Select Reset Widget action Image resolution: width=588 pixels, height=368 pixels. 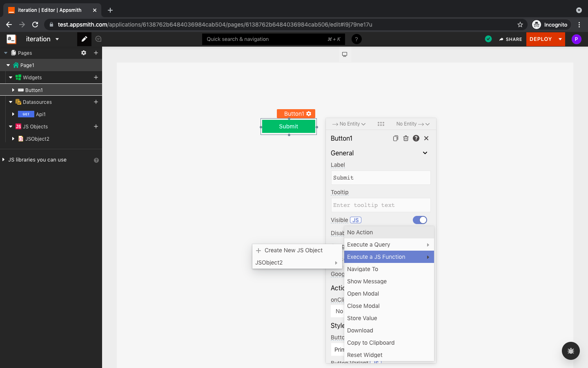pos(389,355)
